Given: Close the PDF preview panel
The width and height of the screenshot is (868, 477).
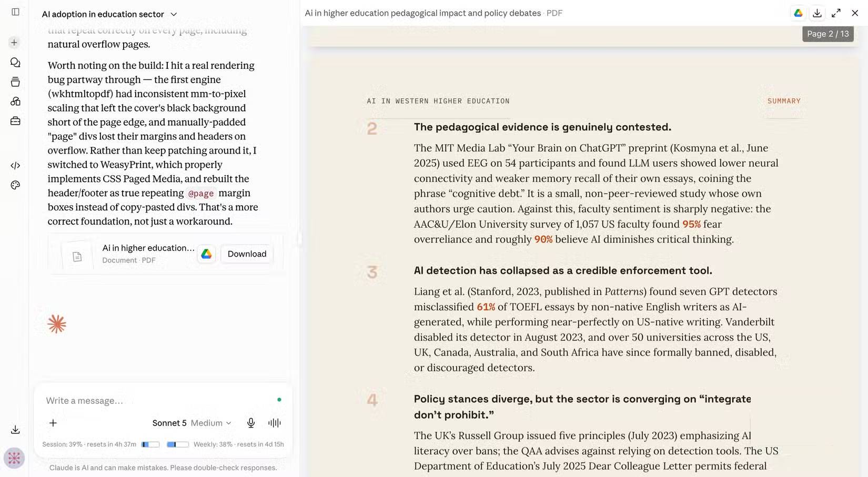Looking at the screenshot, I should coord(855,13).
